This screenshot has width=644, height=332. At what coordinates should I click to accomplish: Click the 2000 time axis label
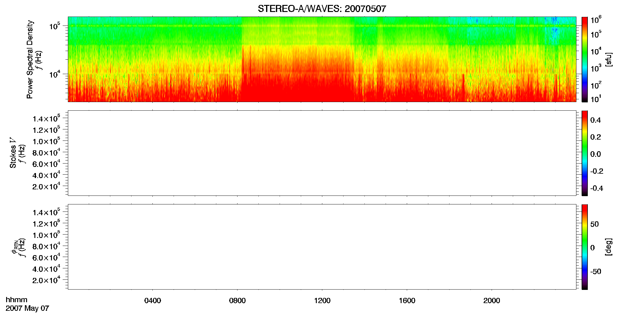492,301
